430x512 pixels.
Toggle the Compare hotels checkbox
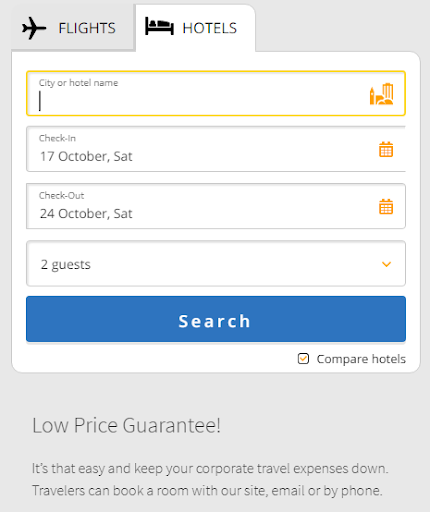pos(303,359)
